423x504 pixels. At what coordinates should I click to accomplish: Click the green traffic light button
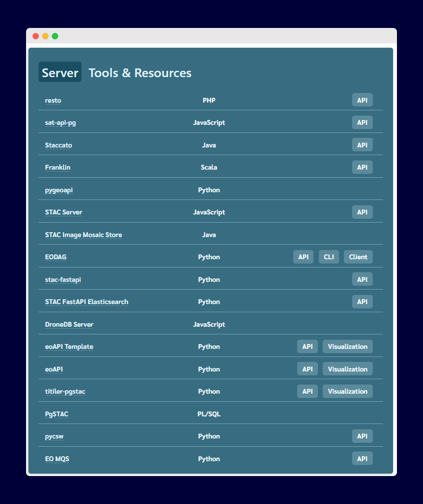click(55, 36)
